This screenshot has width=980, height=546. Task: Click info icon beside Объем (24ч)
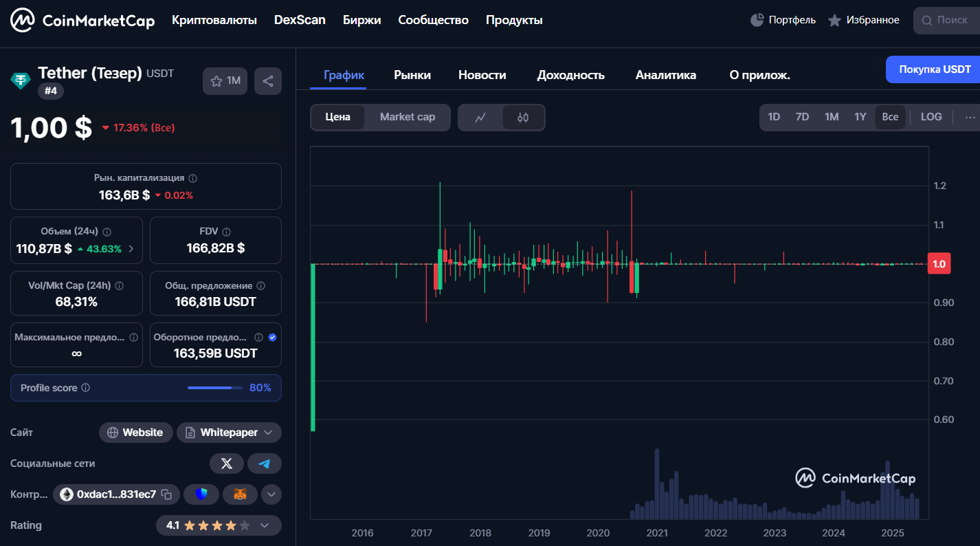tap(107, 232)
